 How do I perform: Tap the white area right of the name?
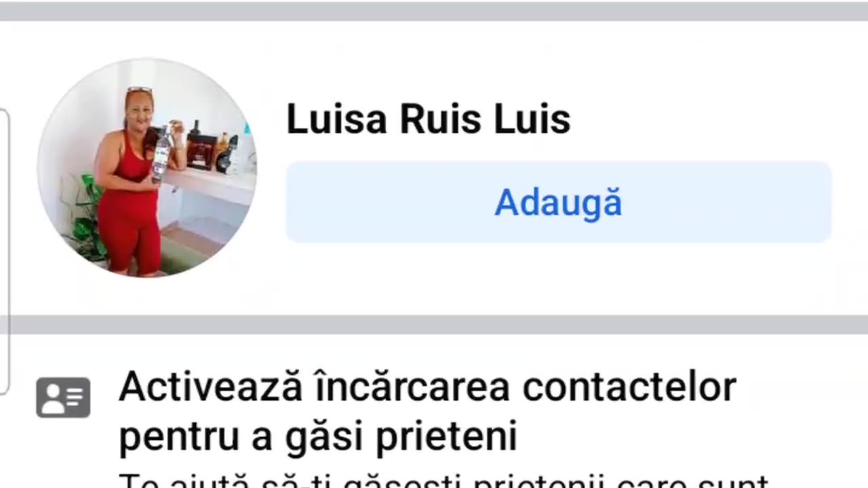coord(705,119)
